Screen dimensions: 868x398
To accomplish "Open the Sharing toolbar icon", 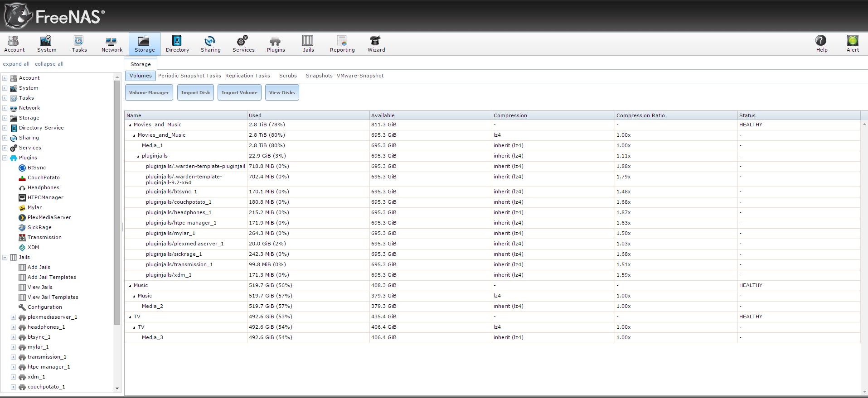I will [x=211, y=44].
